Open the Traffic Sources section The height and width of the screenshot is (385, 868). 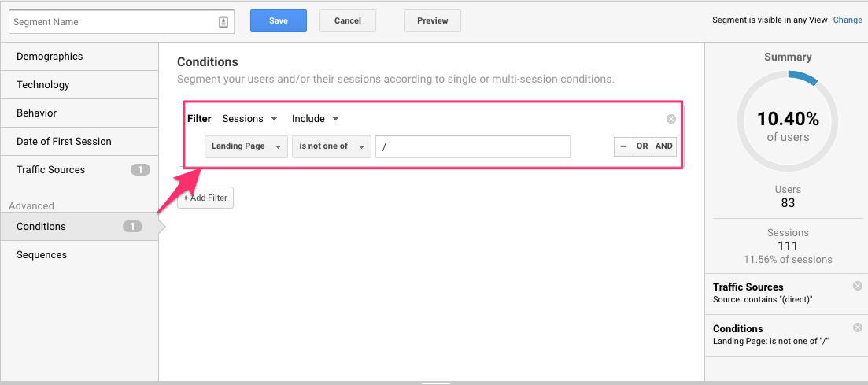pos(51,170)
